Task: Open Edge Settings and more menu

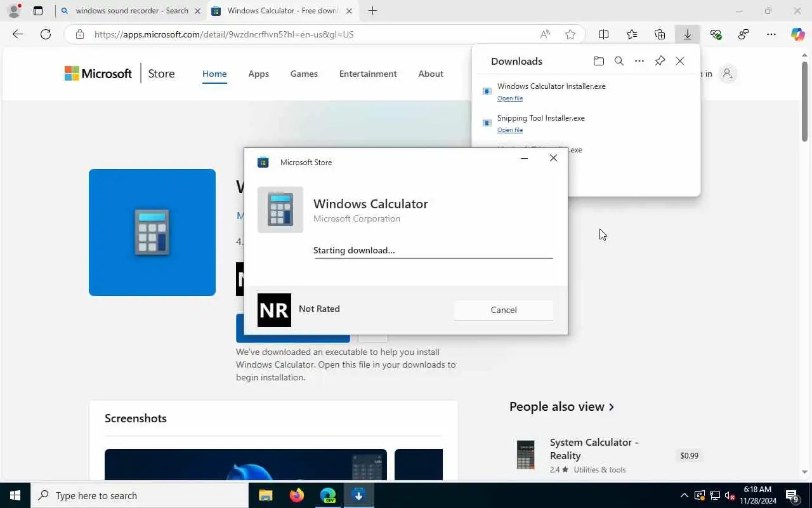Action: pos(771,34)
